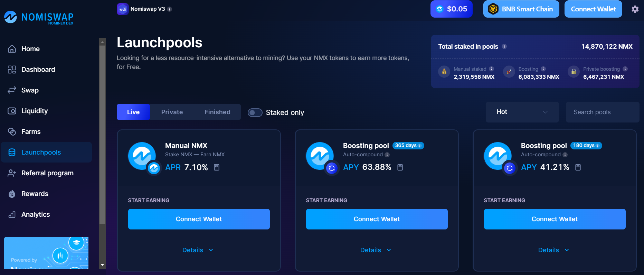Click the Manual staked money bag icon
Viewport: 644px width, 275px height.
(444, 72)
